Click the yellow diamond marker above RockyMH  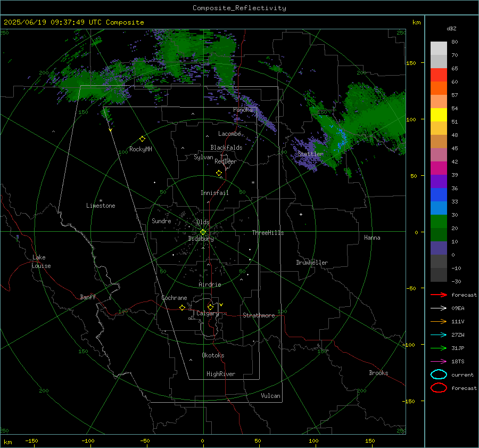(142, 139)
